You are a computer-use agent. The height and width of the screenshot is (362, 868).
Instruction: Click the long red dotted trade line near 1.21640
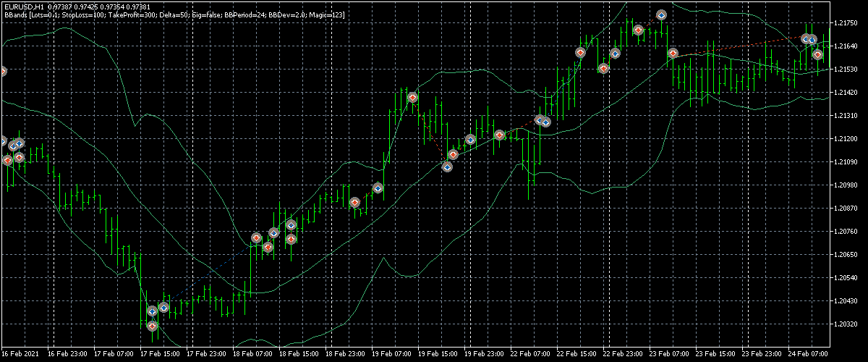click(x=739, y=46)
